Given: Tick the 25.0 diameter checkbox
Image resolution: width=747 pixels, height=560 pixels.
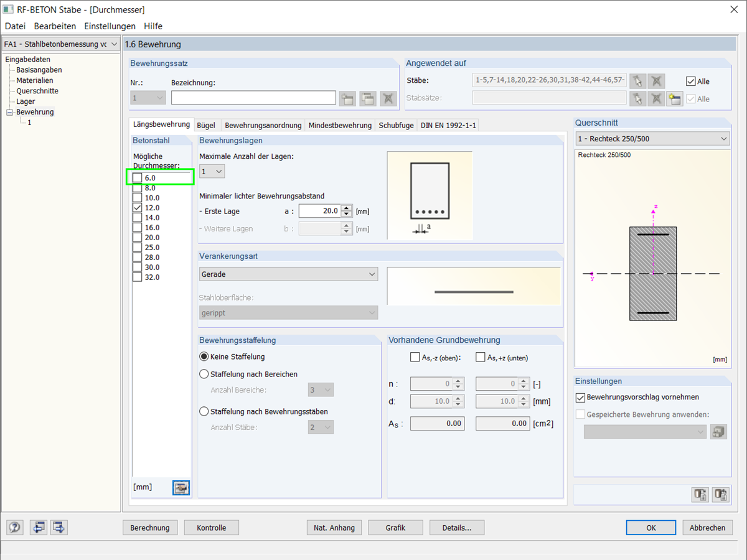Looking at the screenshot, I should pos(138,248).
